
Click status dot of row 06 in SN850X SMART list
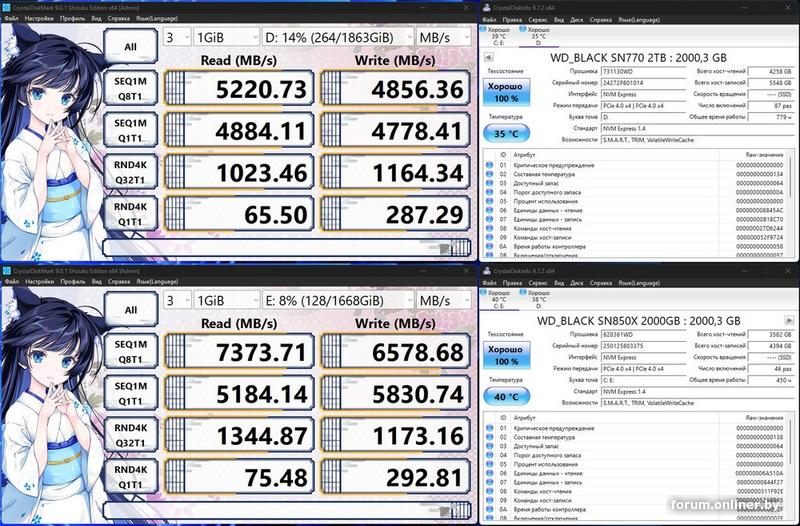pos(489,473)
